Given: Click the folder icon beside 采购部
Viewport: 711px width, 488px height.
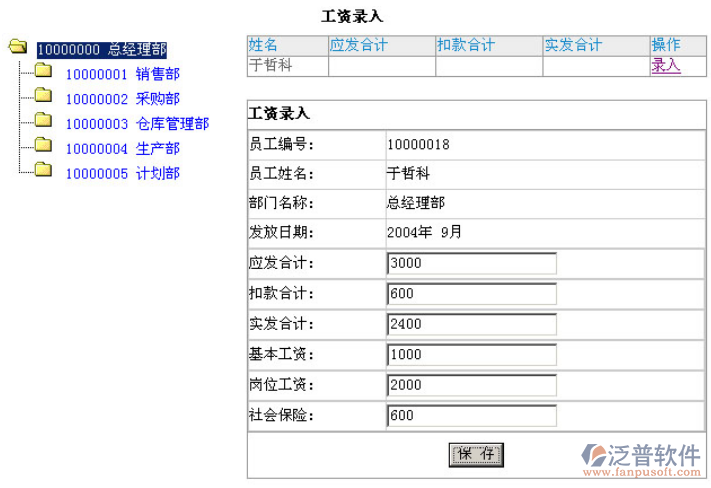Looking at the screenshot, I should coord(43,95).
